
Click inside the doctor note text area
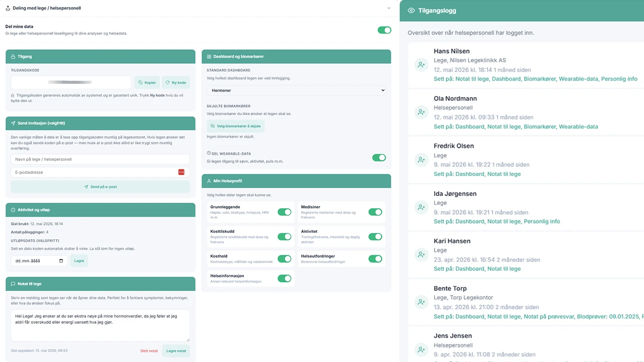[x=101, y=325]
